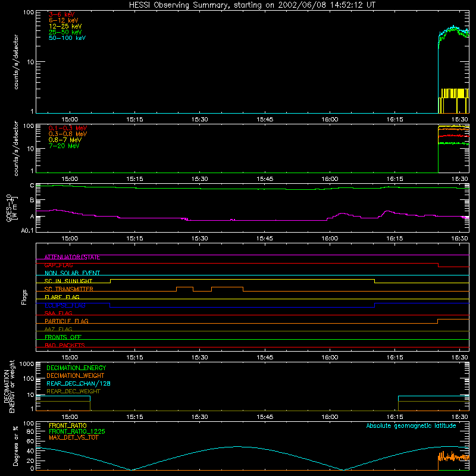Click the SC_IN_SUNLIGHT flag label

[68, 281]
